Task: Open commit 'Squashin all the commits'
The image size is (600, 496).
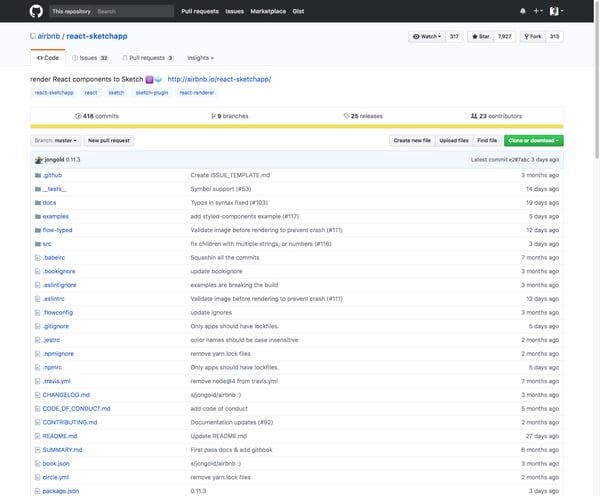Action: [225, 258]
